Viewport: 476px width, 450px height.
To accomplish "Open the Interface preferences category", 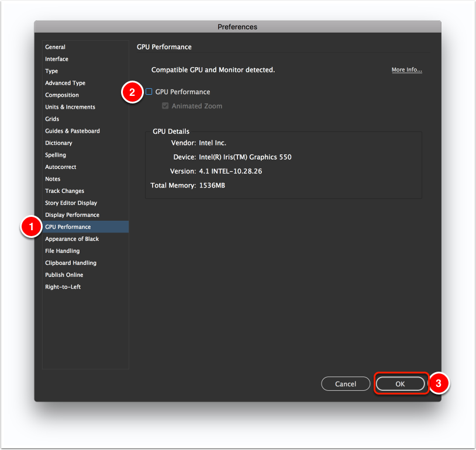I will tap(57, 59).
